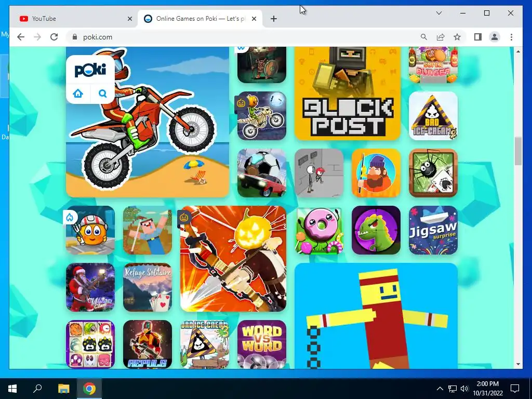Viewport: 532px width, 399px height.
Task: Close the Poki tab
Action: (254, 19)
